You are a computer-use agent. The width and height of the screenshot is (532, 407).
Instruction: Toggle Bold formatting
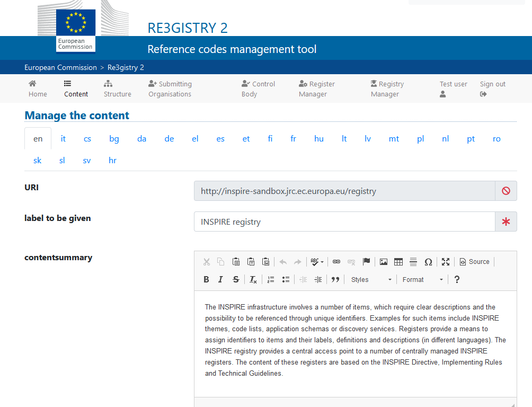(206, 279)
